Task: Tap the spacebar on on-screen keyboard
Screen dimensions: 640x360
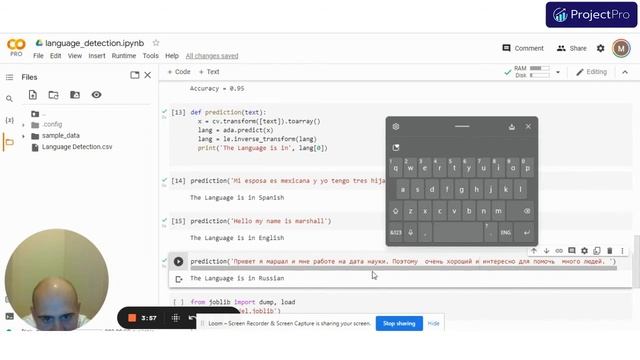Action: [458, 232]
